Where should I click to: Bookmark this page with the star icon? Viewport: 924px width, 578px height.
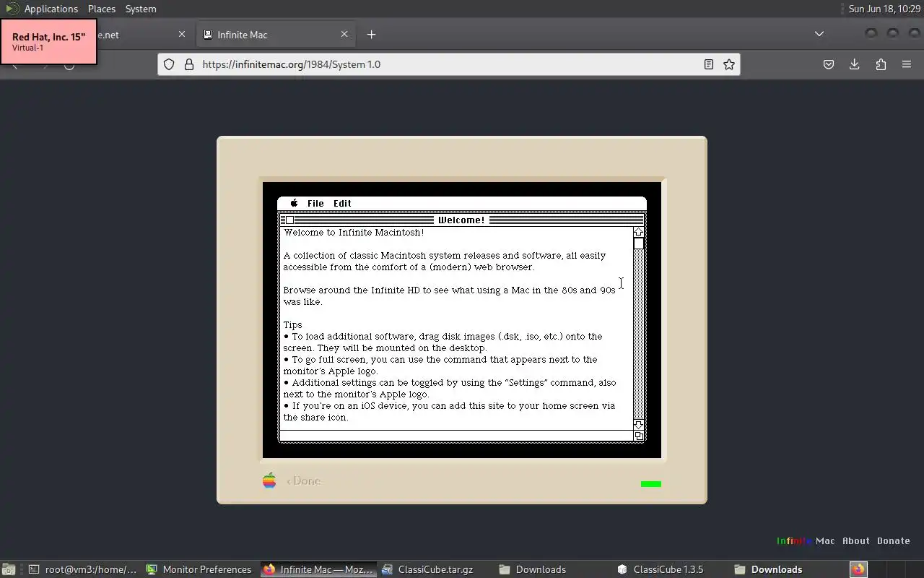pyautogui.click(x=729, y=64)
